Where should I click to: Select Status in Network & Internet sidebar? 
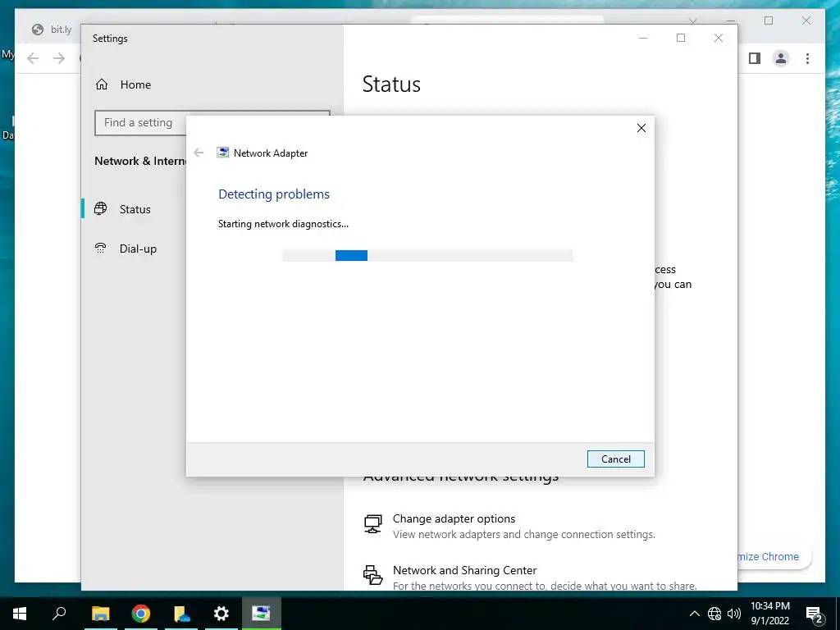click(135, 209)
